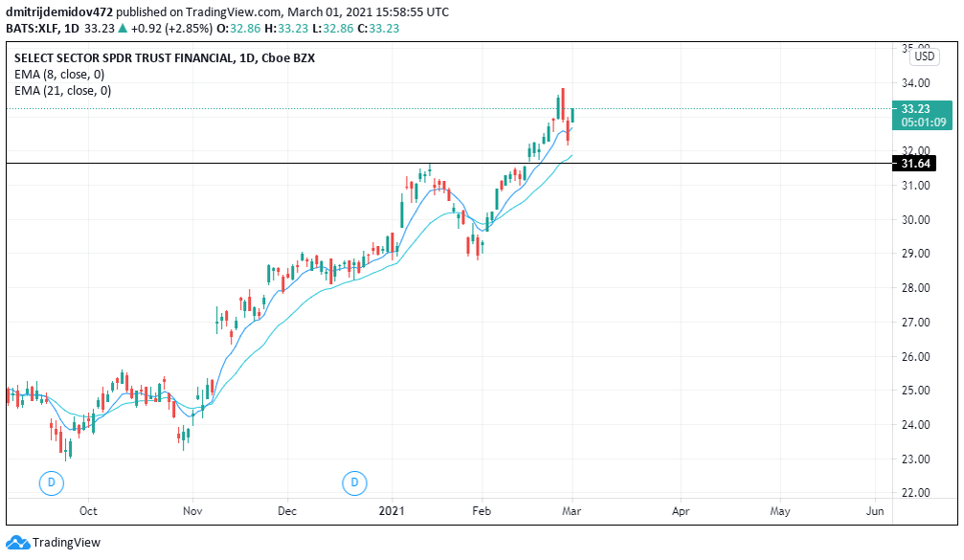Image resolution: width=964 pixels, height=560 pixels.
Task: Click the high value H:33.23
Action: pyautogui.click(x=286, y=29)
